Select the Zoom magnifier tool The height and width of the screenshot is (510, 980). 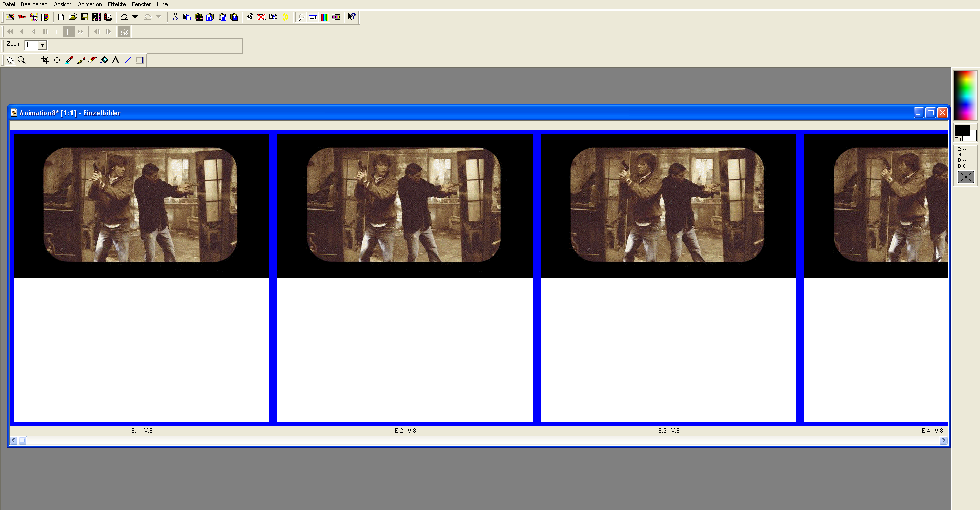21,60
